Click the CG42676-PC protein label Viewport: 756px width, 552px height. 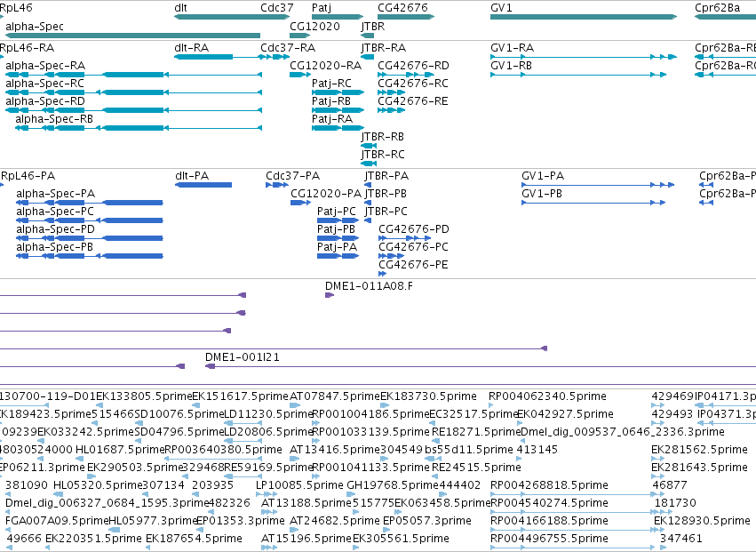tap(413, 247)
